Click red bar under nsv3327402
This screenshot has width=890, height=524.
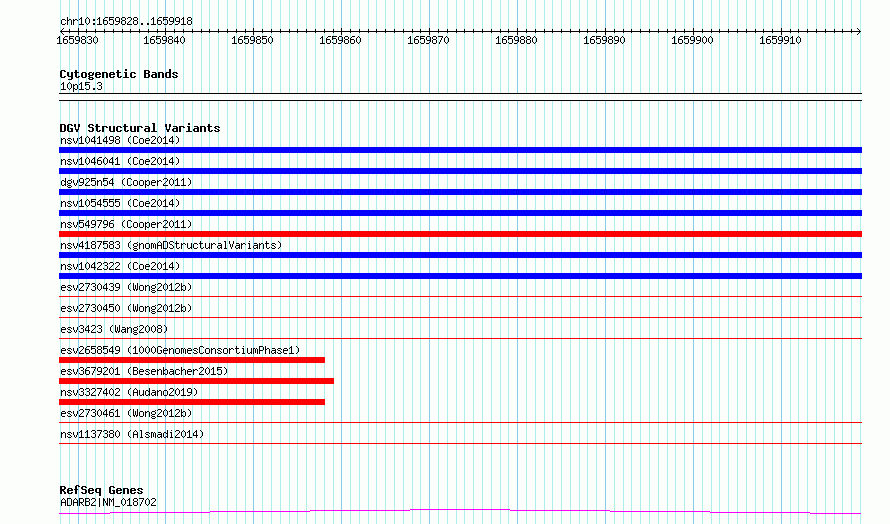point(192,402)
